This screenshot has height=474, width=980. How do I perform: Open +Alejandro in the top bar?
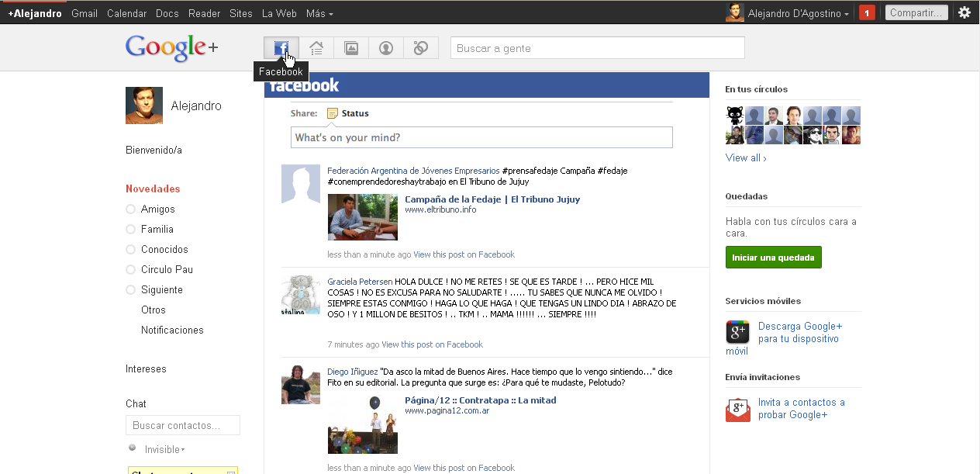pos(35,13)
